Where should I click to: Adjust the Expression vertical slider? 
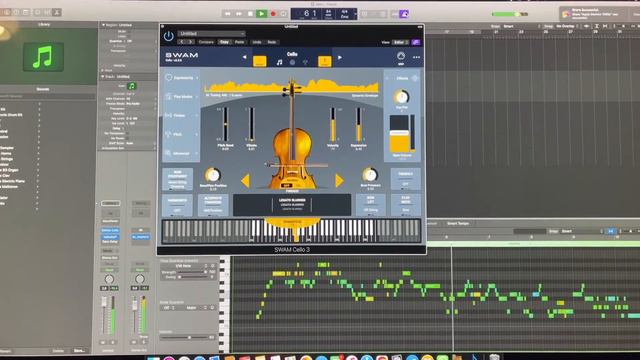358,124
